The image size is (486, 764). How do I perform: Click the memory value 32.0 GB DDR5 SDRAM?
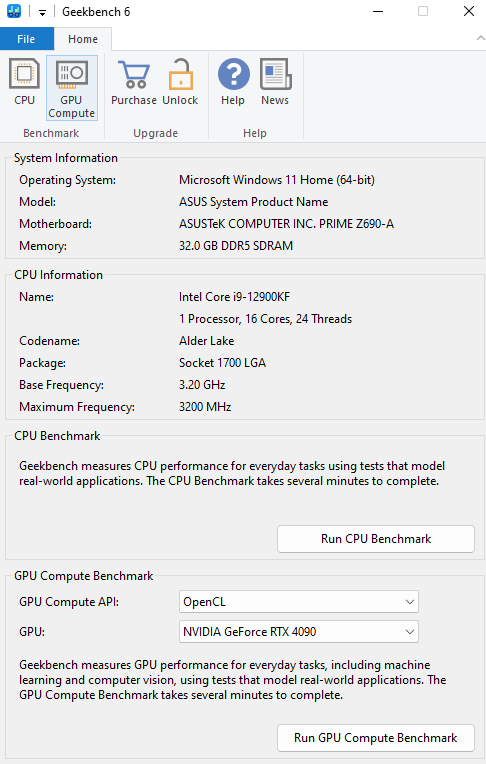click(236, 246)
